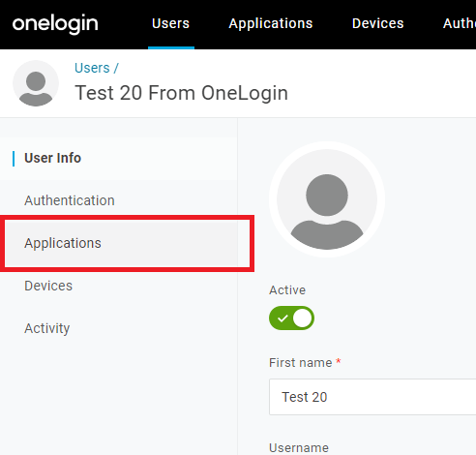Toggle the Active user switch
Viewport: 476px width, 455px height.
point(291,318)
